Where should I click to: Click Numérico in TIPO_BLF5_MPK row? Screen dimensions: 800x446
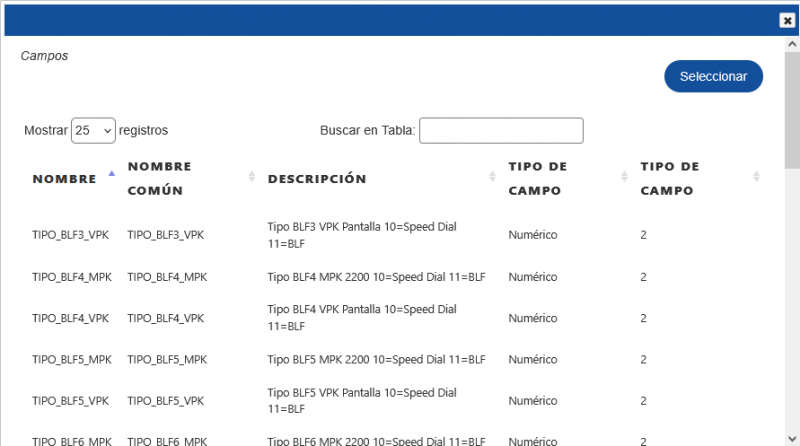coord(533,360)
